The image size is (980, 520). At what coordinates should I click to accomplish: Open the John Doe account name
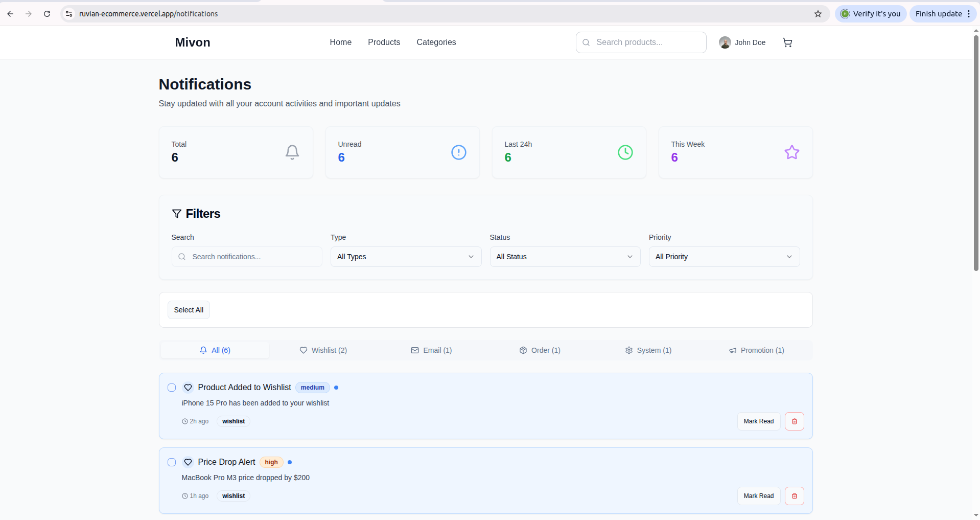(x=750, y=42)
